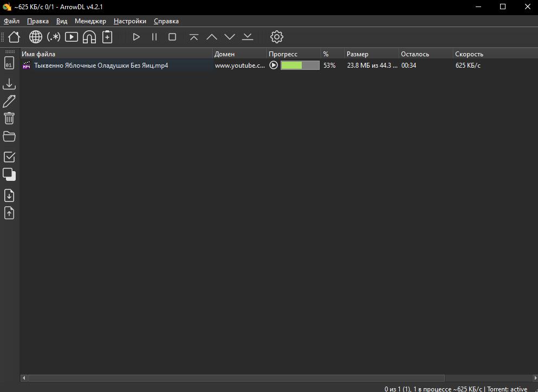Open the Настройки menu
This screenshot has height=392, width=538.
point(130,21)
